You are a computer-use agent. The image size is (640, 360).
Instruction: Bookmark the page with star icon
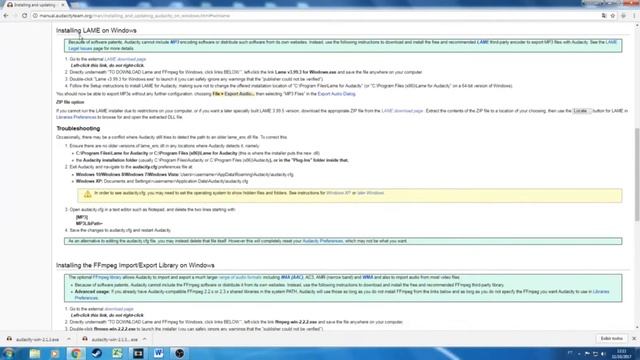tap(613, 16)
